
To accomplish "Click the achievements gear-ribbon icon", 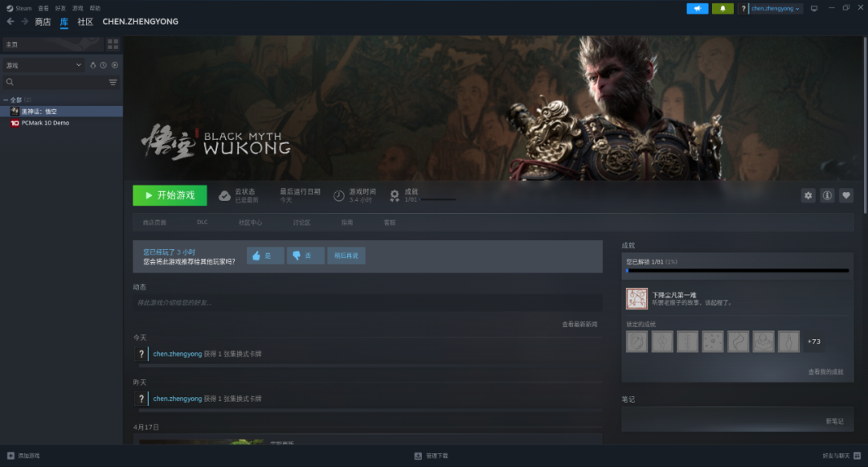I will 394,196.
